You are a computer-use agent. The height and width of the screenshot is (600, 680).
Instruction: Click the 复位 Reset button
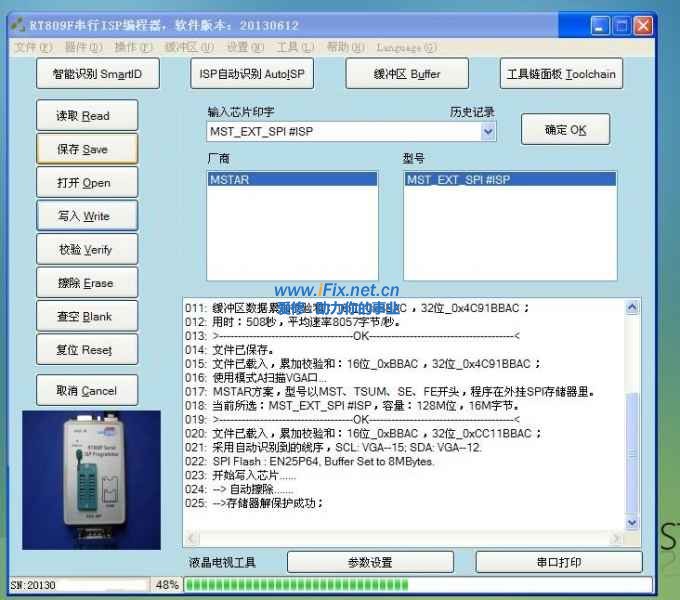point(87,349)
